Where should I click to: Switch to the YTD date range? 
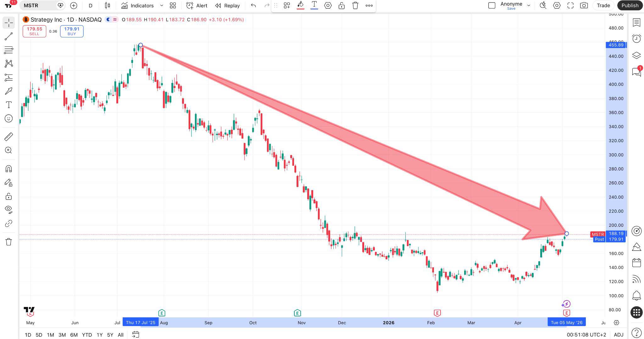[x=87, y=335]
